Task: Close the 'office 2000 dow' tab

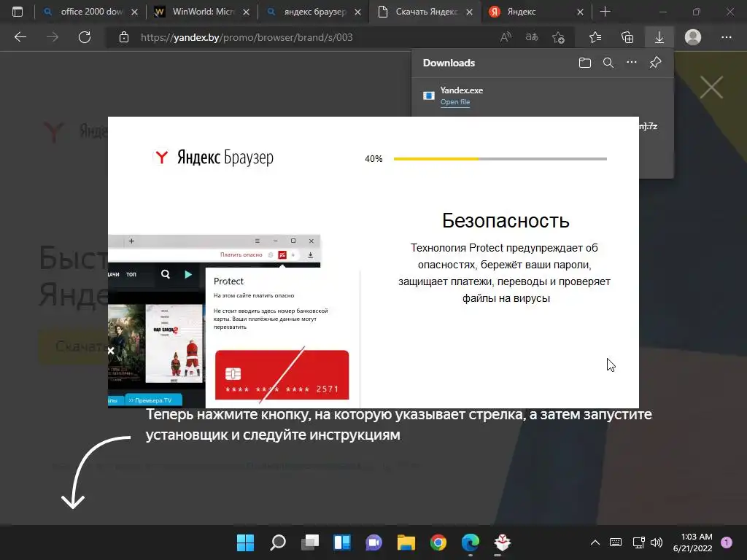Action: tap(134, 12)
